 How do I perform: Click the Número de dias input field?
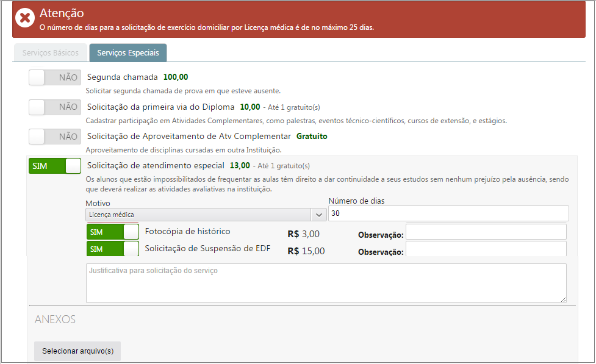click(448, 213)
